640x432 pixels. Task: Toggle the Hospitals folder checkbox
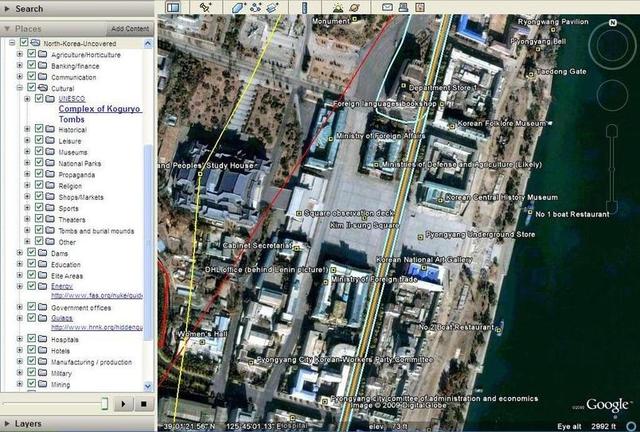click(31, 338)
